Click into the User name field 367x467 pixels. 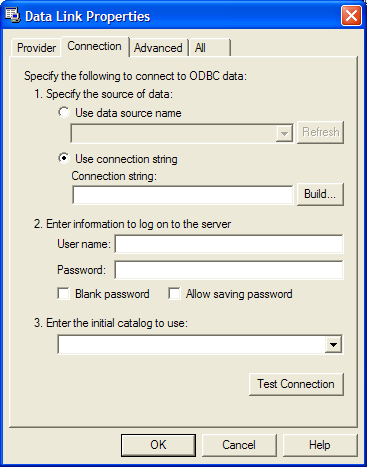pos(229,244)
